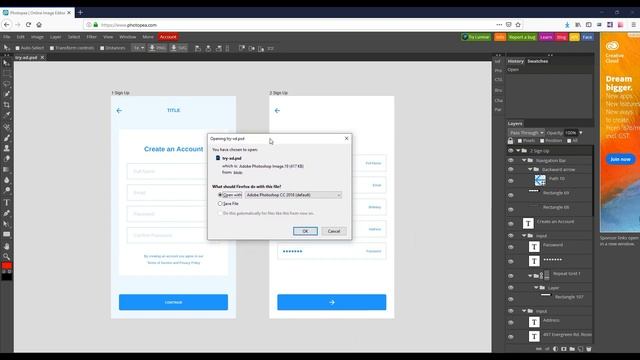The image size is (640, 360).
Task: Select the Gradient tool
Action: [x=6, y=169]
